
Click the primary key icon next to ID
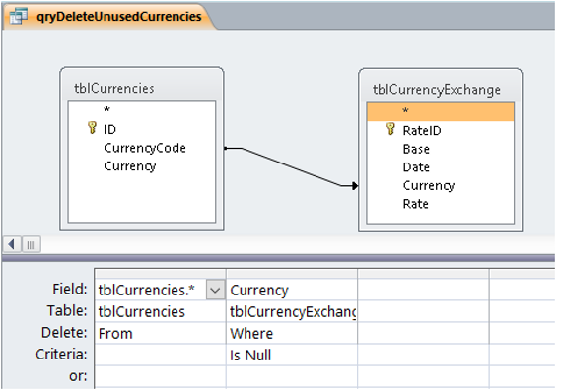[92, 128]
